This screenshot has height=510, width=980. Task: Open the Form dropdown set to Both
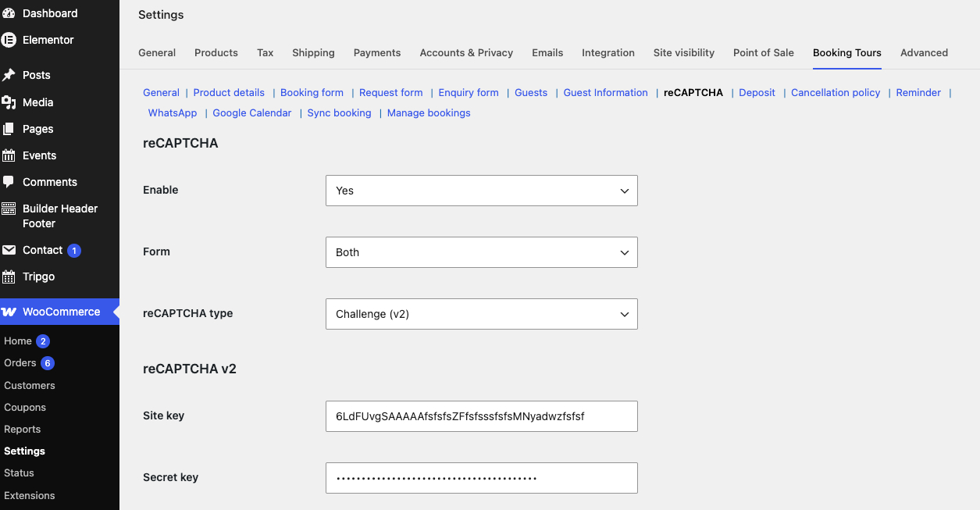click(481, 252)
